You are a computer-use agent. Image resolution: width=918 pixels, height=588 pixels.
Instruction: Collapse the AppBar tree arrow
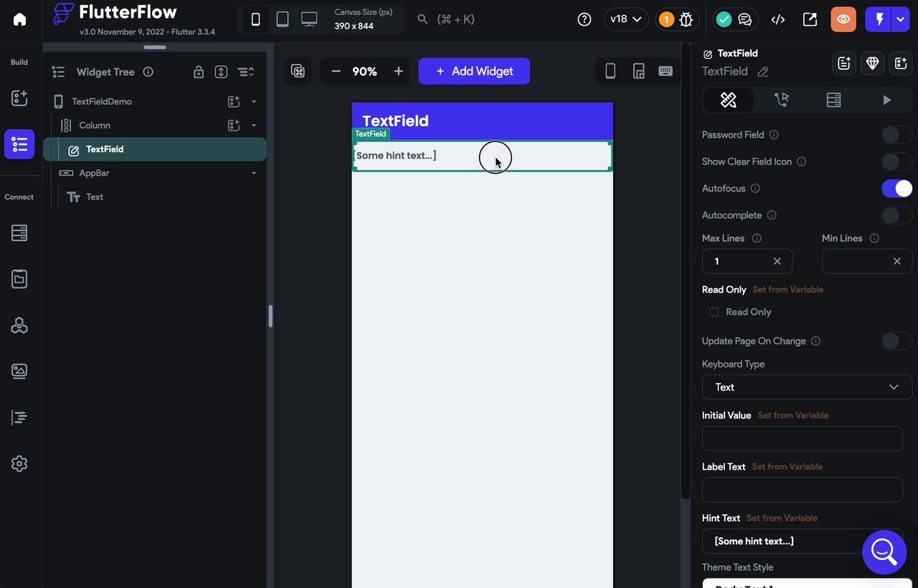253,173
